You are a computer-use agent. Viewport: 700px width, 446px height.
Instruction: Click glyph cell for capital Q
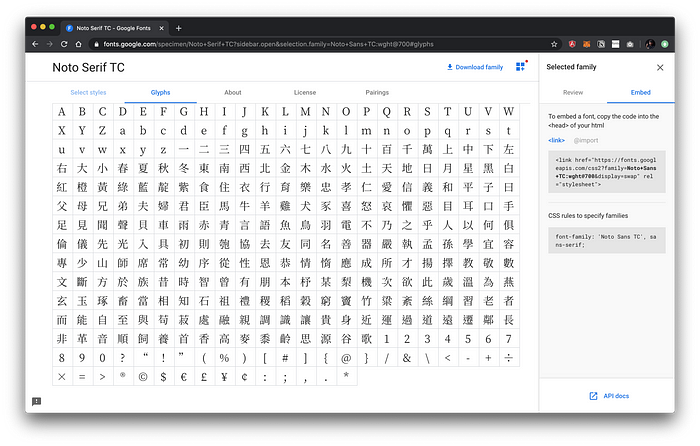(387, 112)
